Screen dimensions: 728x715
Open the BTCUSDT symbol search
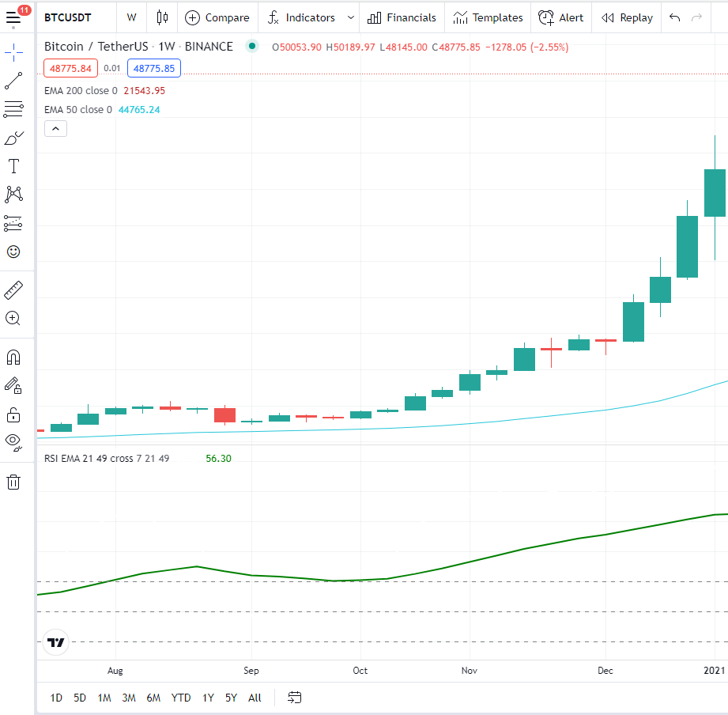(68, 17)
